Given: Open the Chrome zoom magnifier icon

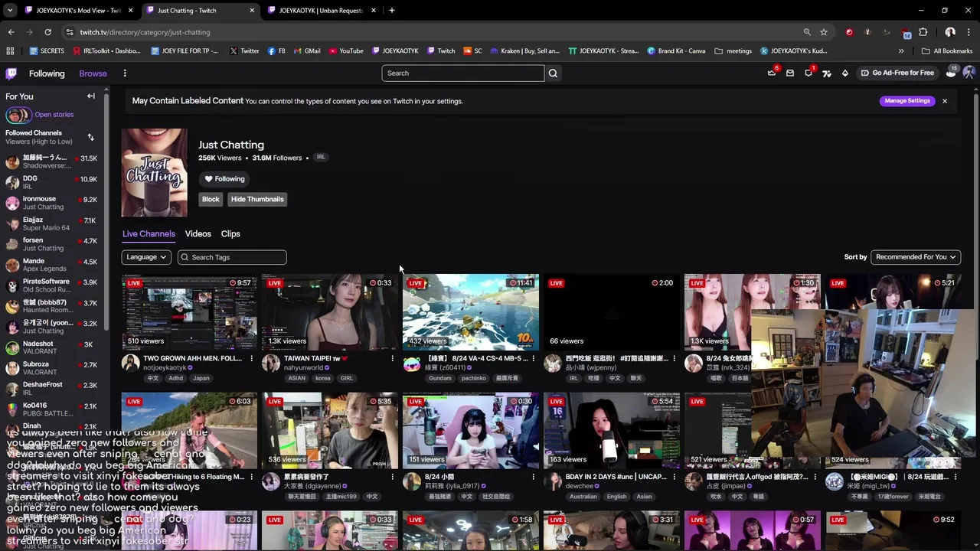Looking at the screenshot, I should pos(807,32).
